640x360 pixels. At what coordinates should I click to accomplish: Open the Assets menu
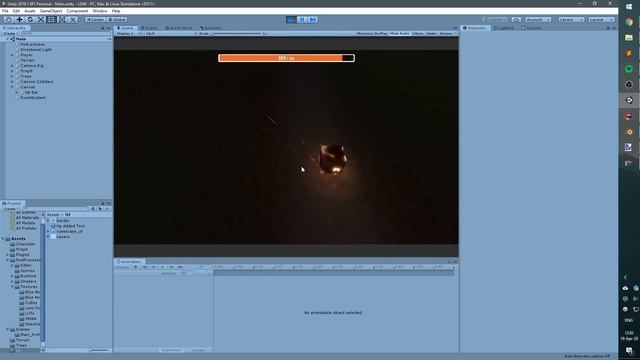click(x=29, y=11)
